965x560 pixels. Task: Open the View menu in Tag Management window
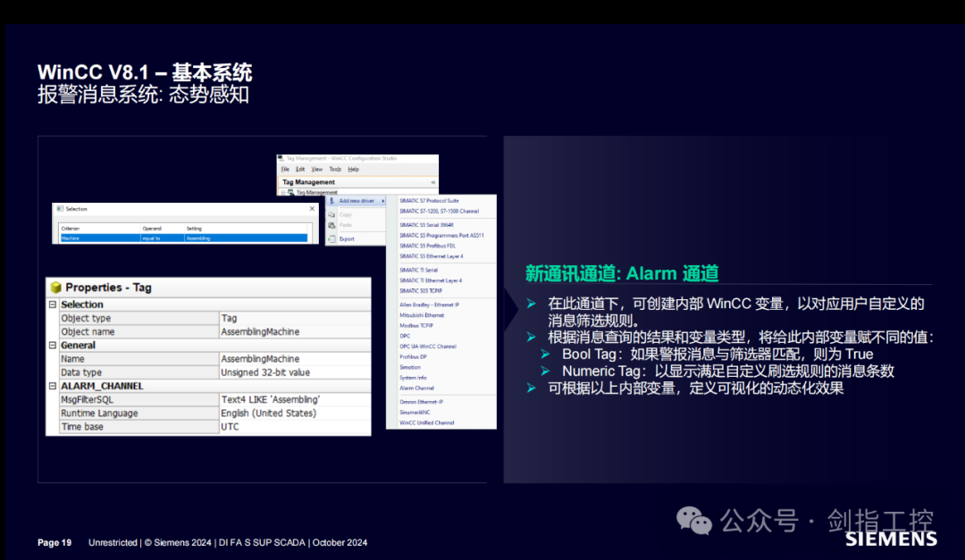coord(317,170)
